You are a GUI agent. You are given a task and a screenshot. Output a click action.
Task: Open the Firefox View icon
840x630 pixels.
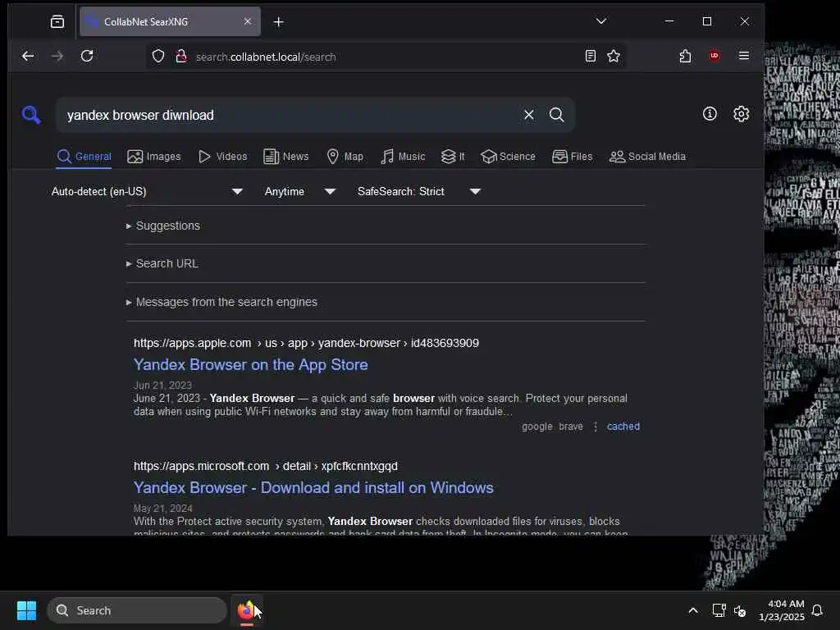tap(57, 21)
